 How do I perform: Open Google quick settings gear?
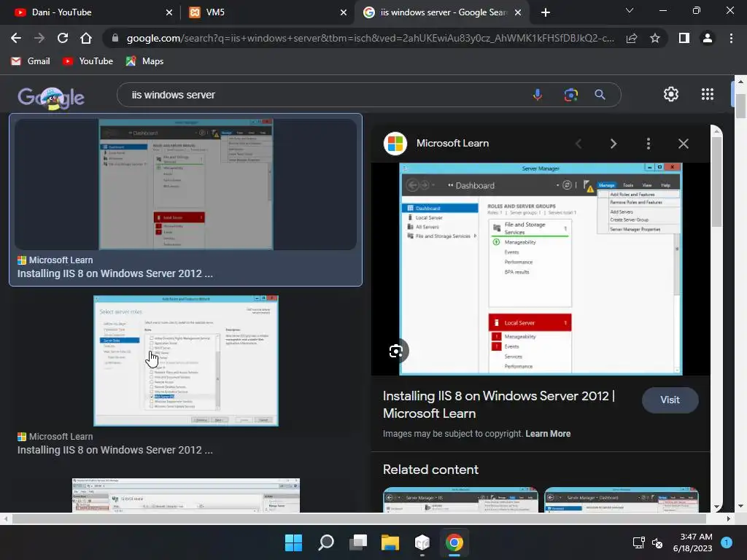pos(671,94)
